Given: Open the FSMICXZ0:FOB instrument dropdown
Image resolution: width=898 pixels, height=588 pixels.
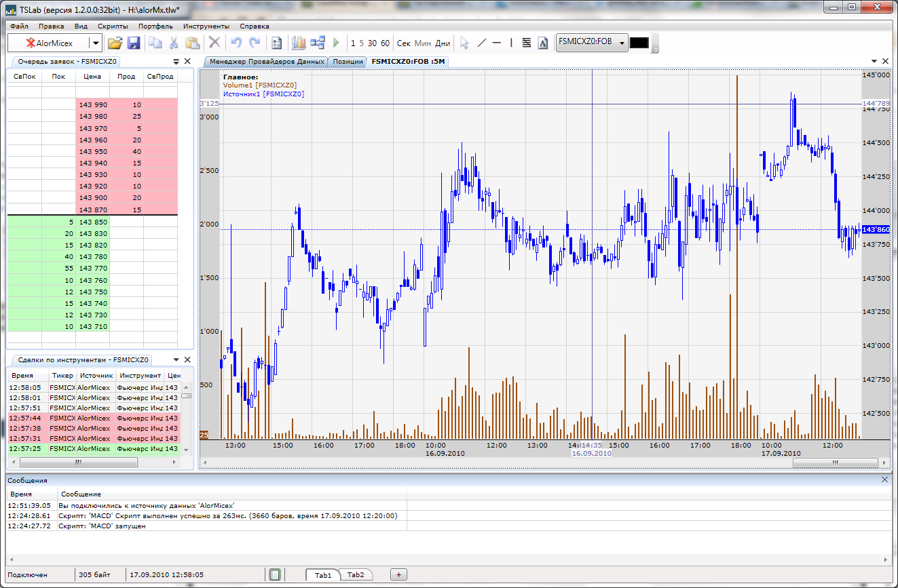Looking at the screenshot, I should [x=623, y=42].
